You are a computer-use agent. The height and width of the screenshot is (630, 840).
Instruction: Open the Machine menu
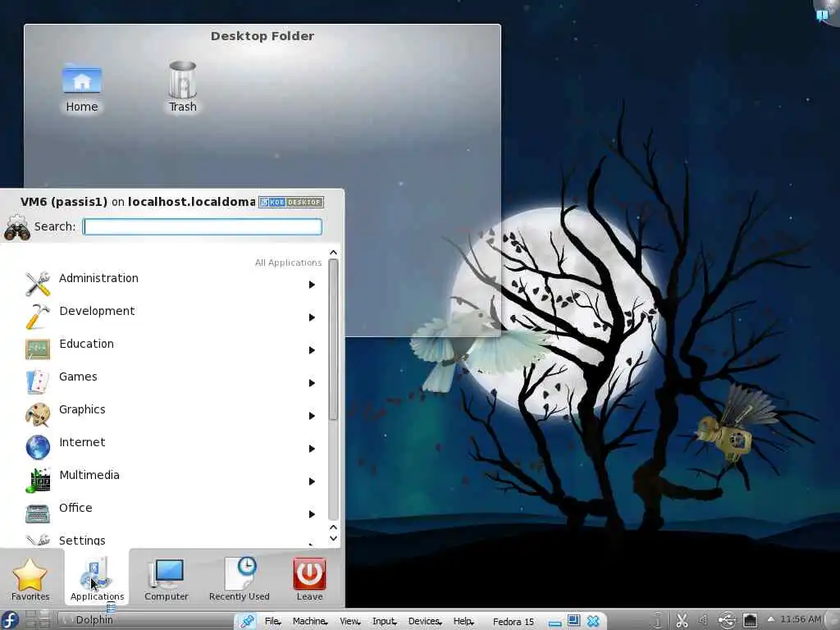click(x=309, y=621)
